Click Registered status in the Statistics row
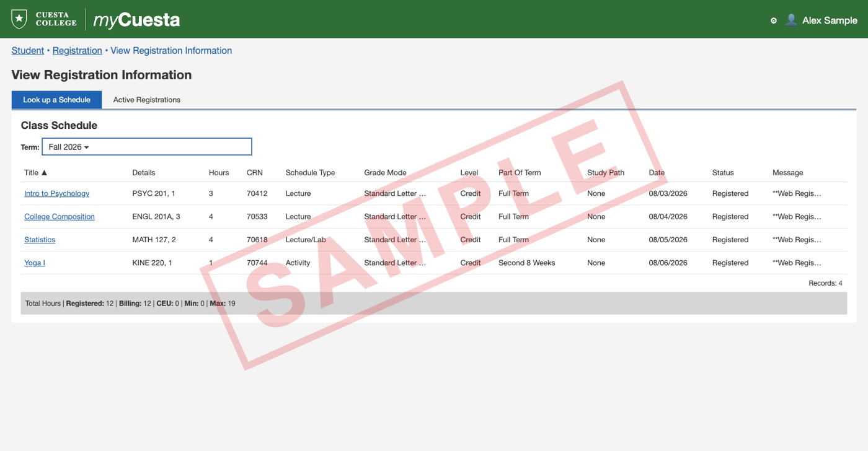The height and width of the screenshot is (451, 868). point(730,240)
